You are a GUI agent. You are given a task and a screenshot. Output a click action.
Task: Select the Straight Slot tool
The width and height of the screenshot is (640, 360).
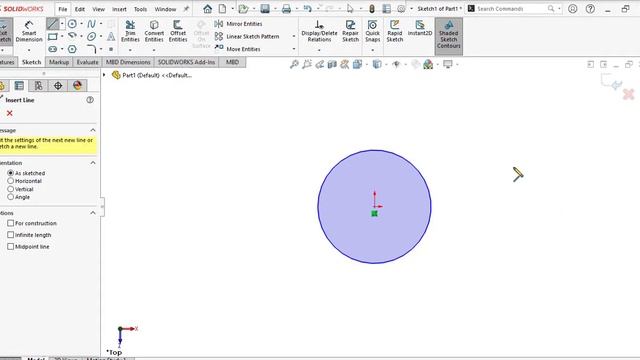[x=53, y=49]
